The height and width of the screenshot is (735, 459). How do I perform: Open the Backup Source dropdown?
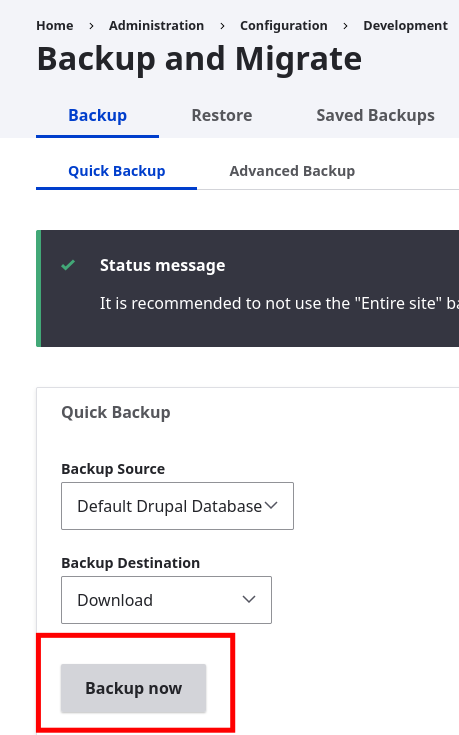[x=177, y=506]
